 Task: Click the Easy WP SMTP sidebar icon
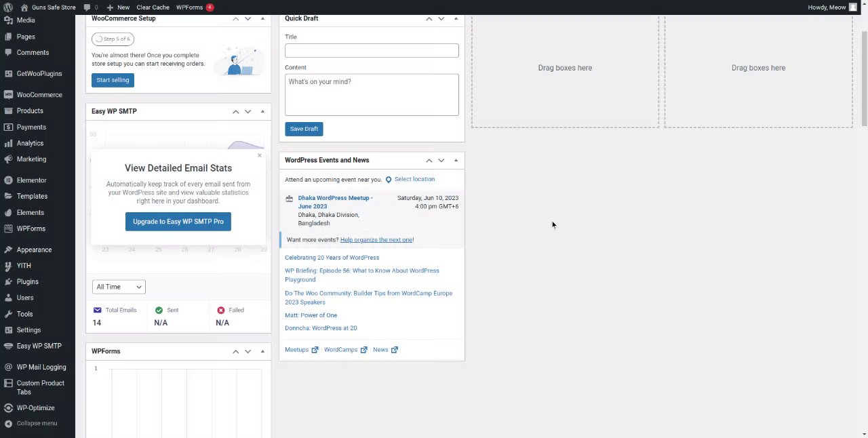[8, 346]
